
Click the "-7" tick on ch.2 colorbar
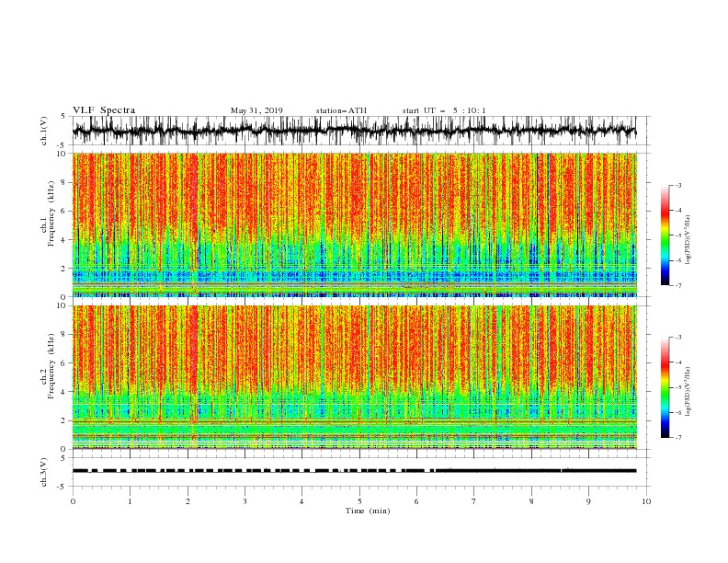coord(677,437)
